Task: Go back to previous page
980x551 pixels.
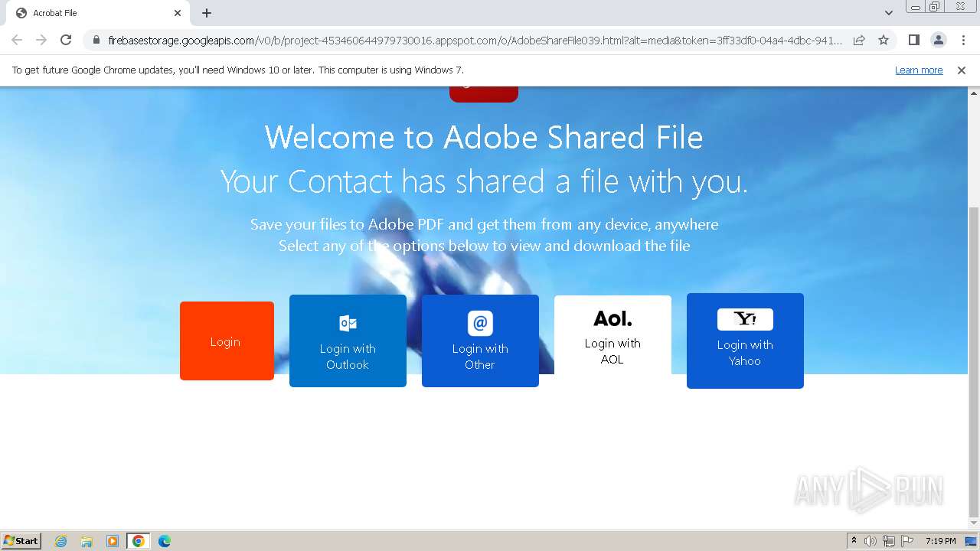Action: (17, 40)
